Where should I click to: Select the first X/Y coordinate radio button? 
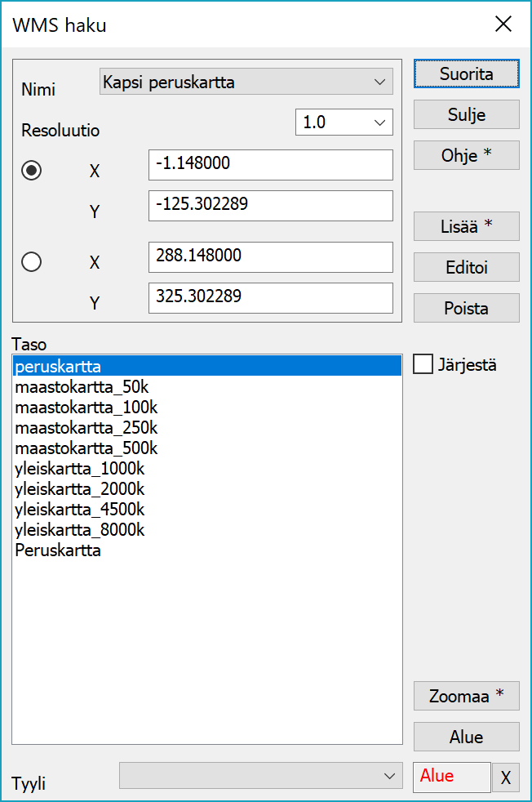tap(32, 171)
